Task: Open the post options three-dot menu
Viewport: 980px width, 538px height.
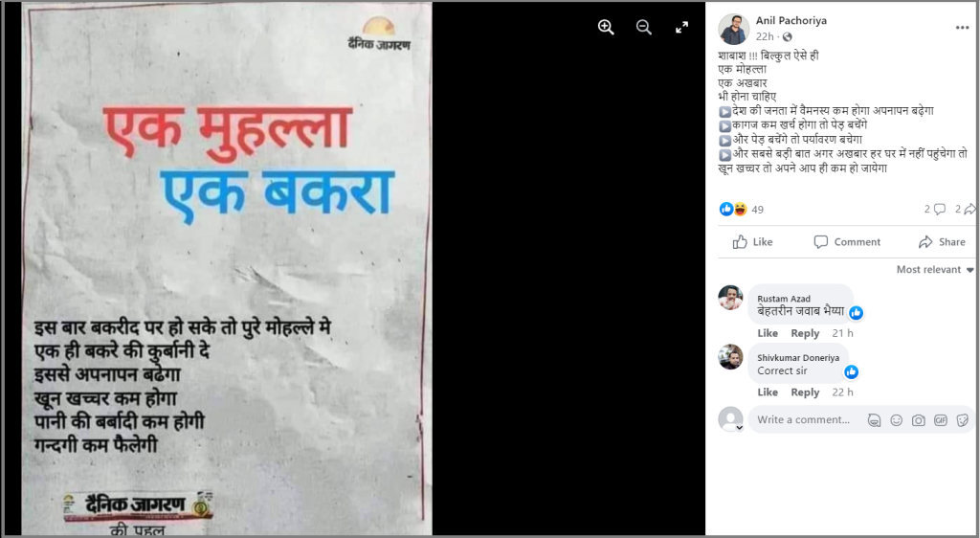Action: [x=962, y=28]
